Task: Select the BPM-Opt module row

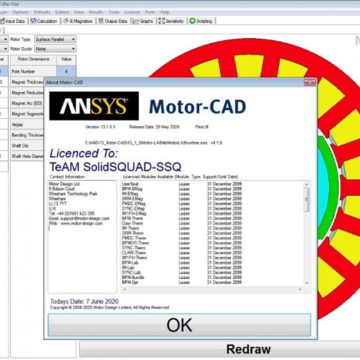Action: (x=182, y=282)
